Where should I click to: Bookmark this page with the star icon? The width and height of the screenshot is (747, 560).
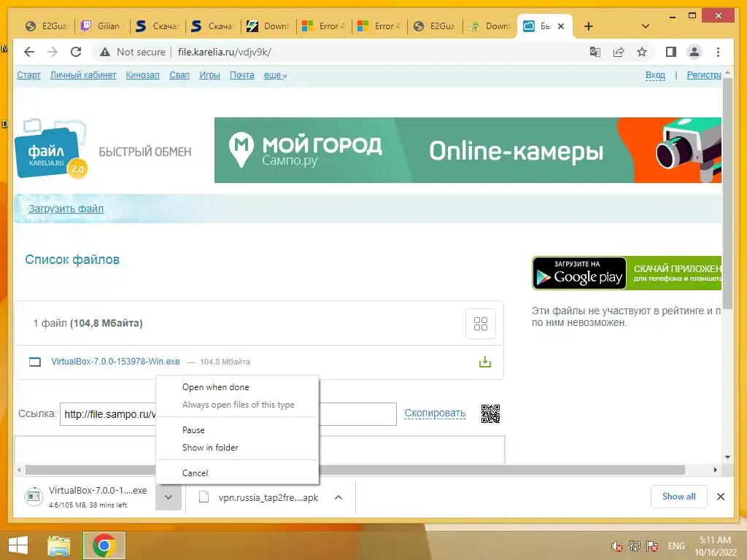[x=642, y=52]
